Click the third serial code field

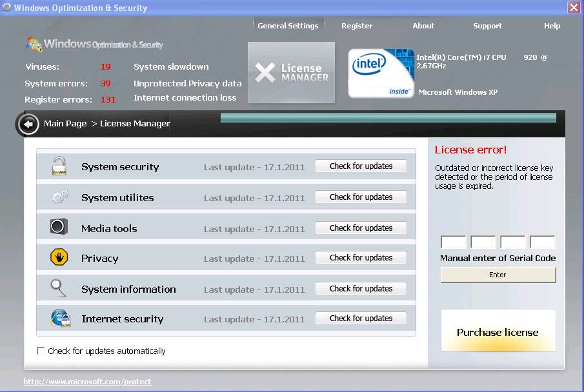tap(513, 242)
